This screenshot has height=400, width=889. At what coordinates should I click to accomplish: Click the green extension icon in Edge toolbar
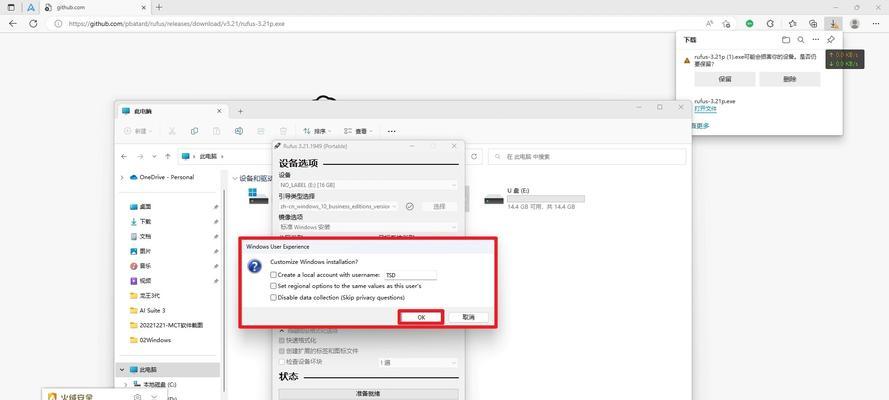click(750, 24)
